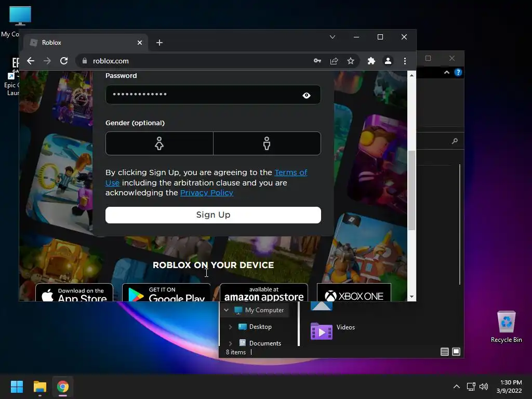Open Get it on Google Play badge

pos(166,292)
